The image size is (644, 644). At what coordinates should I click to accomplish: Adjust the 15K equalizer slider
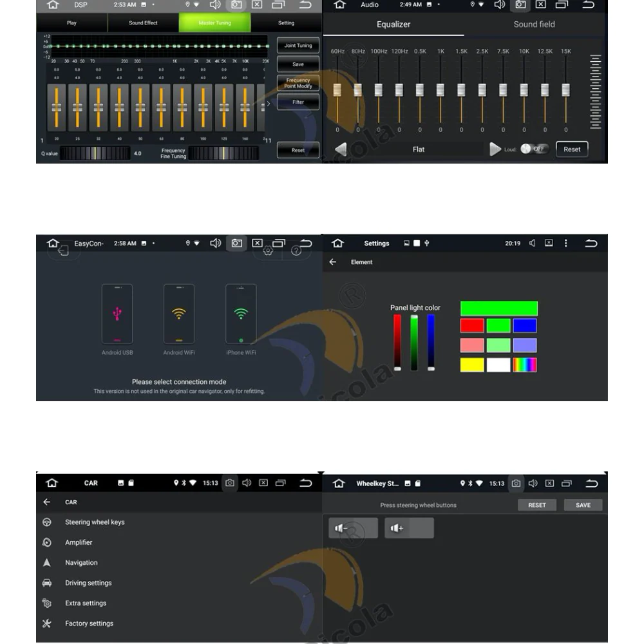[565, 90]
